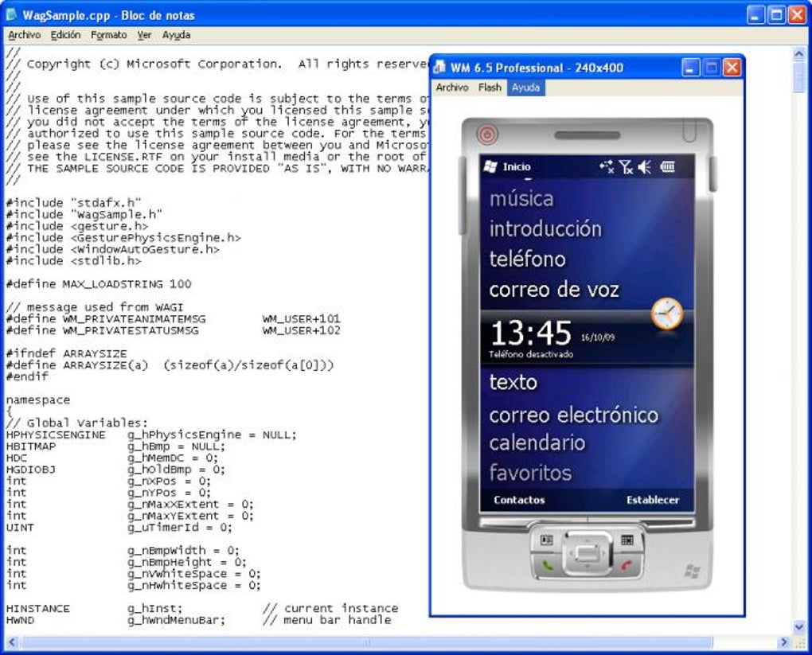Open the Ayuda menu in Bloc de notas
The image size is (812, 655).
click(x=176, y=35)
